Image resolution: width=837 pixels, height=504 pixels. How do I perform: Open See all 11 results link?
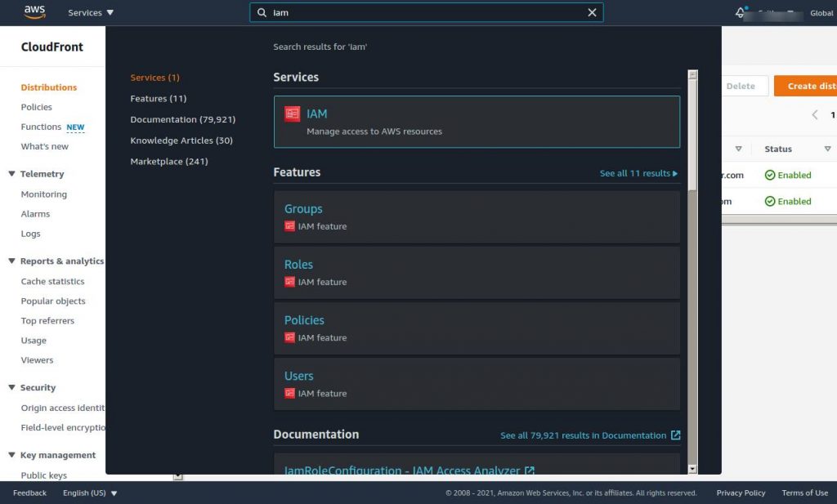(x=638, y=173)
